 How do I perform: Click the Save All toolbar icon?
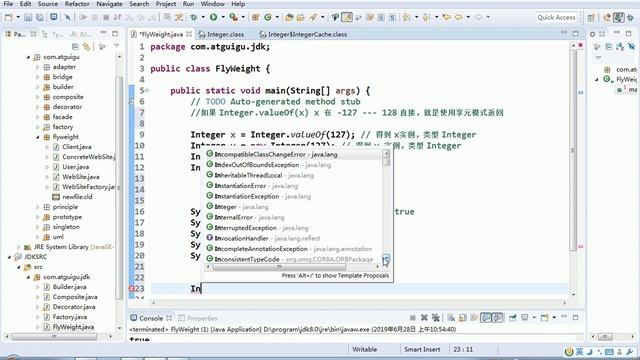(40, 17)
